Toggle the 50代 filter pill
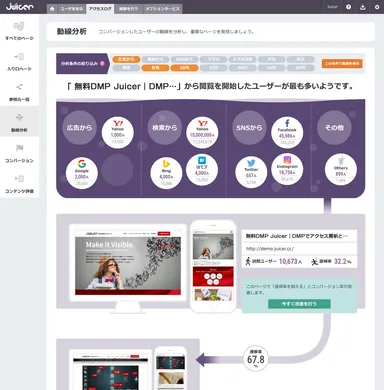The height and width of the screenshot is (390, 384). (x=271, y=68)
